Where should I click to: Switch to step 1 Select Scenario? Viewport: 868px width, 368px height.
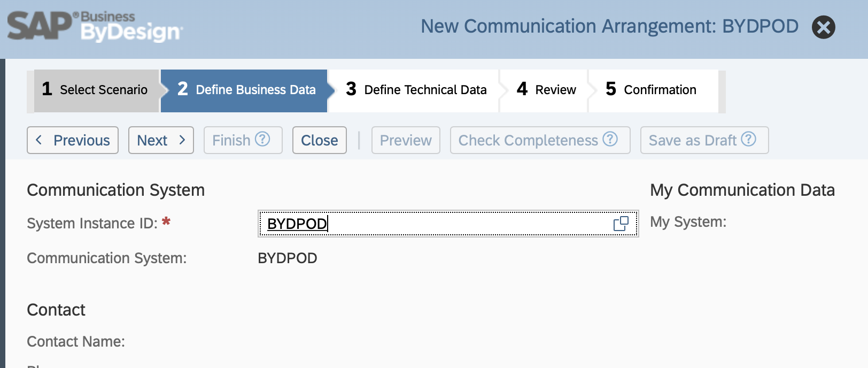94,90
